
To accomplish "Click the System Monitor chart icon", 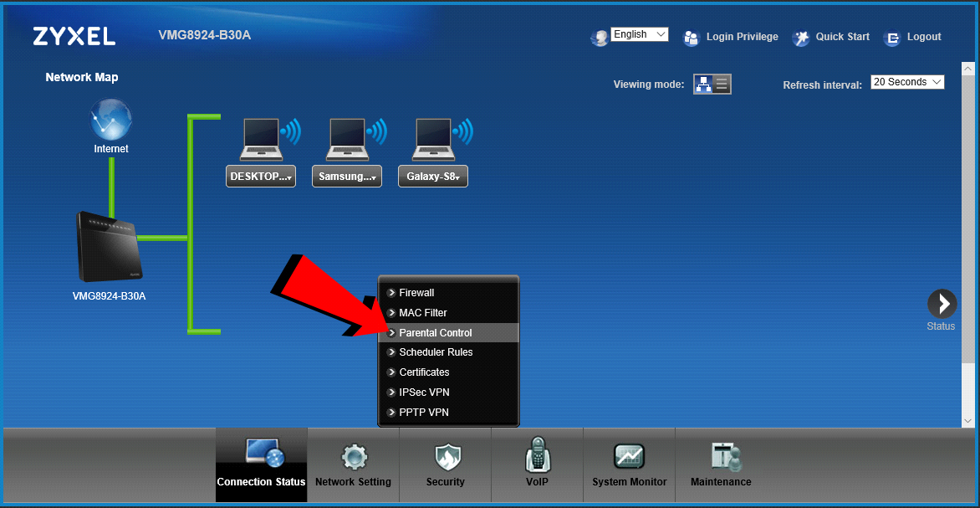I will coord(629,457).
